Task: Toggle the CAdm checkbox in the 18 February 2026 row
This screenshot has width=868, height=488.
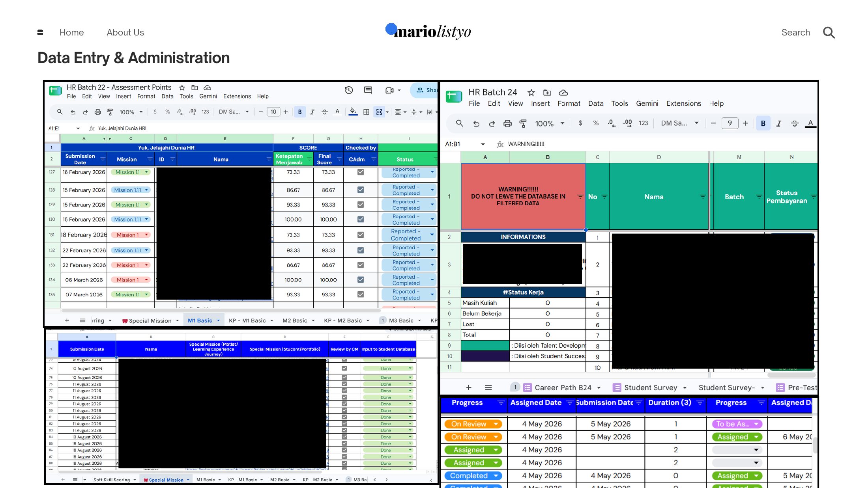Action: click(x=361, y=235)
